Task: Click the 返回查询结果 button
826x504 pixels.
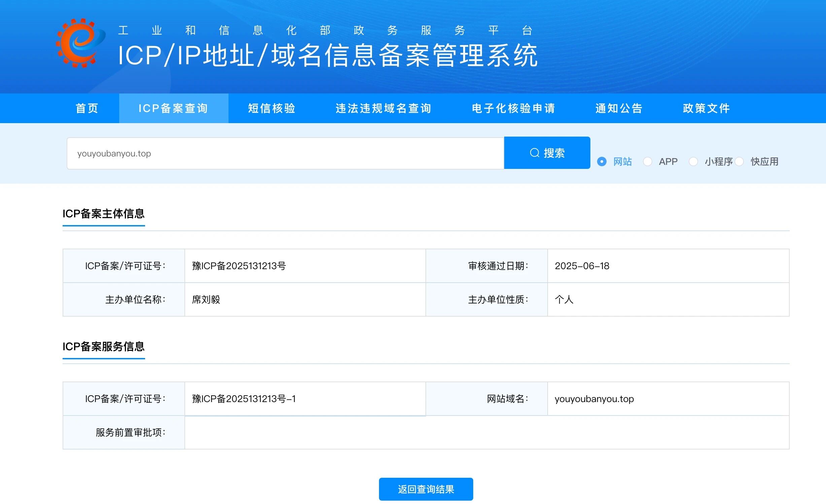Action: (426, 489)
